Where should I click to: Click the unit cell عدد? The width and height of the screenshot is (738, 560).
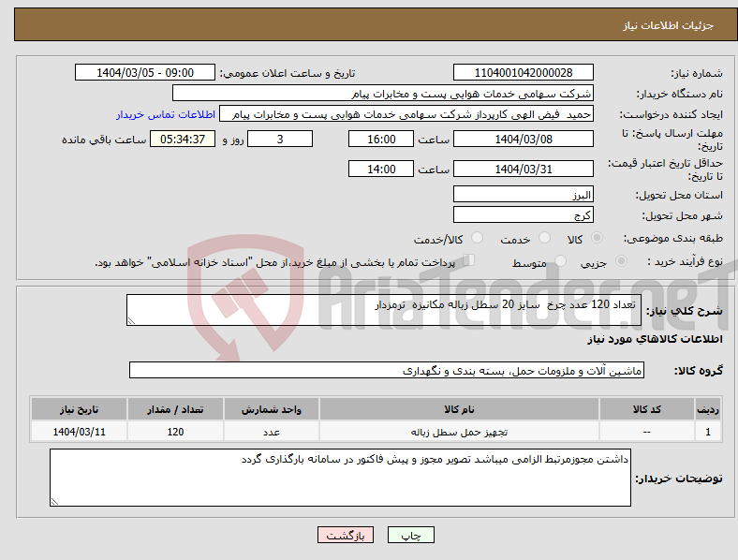click(x=271, y=432)
